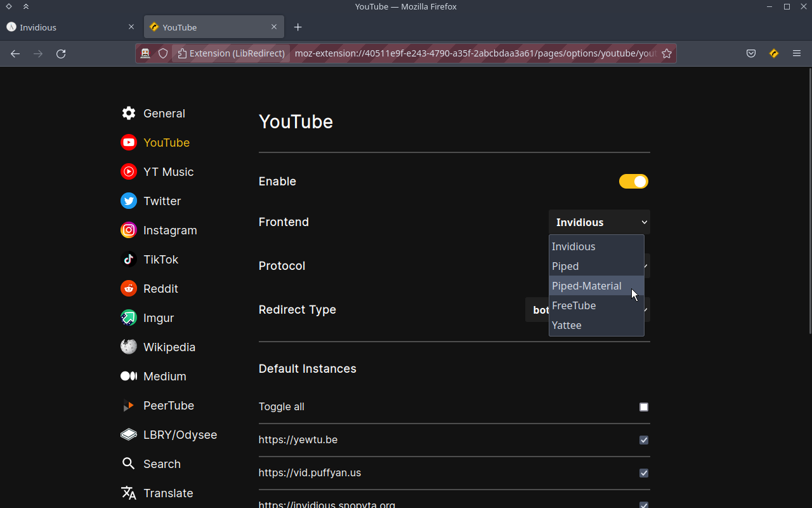Open Instagram settings link
Viewport: 812px width, 508px height.
tap(170, 230)
